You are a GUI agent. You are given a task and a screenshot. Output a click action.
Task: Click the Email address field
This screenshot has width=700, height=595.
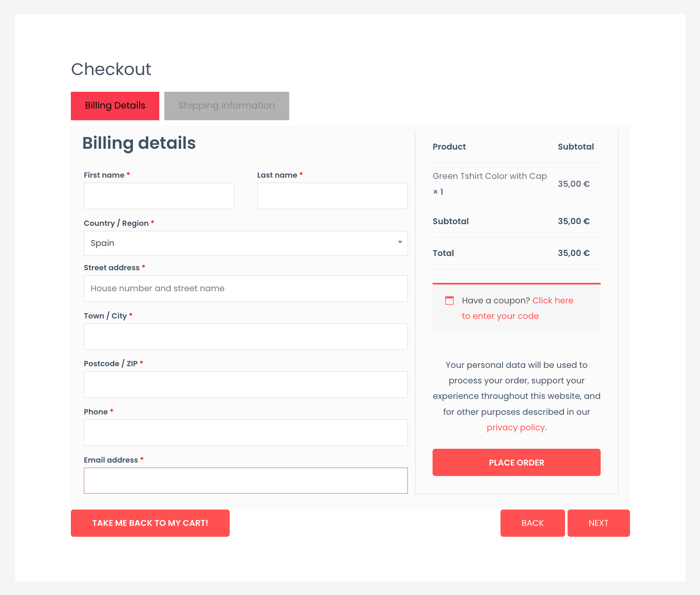coord(246,481)
